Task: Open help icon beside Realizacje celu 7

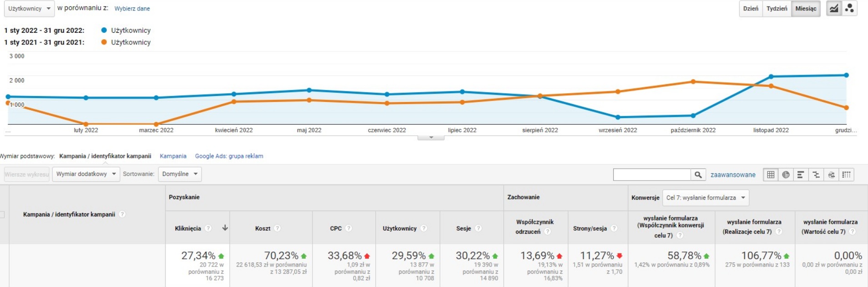Action: click(x=779, y=232)
